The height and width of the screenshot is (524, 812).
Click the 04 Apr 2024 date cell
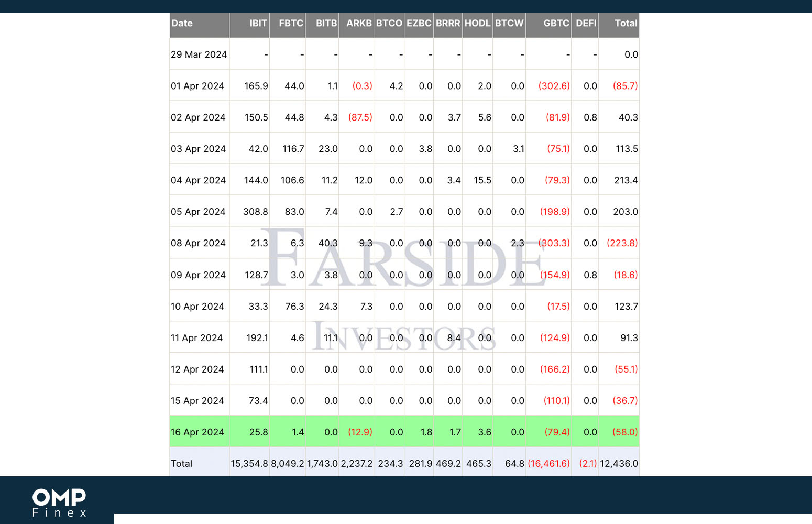pos(198,180)
